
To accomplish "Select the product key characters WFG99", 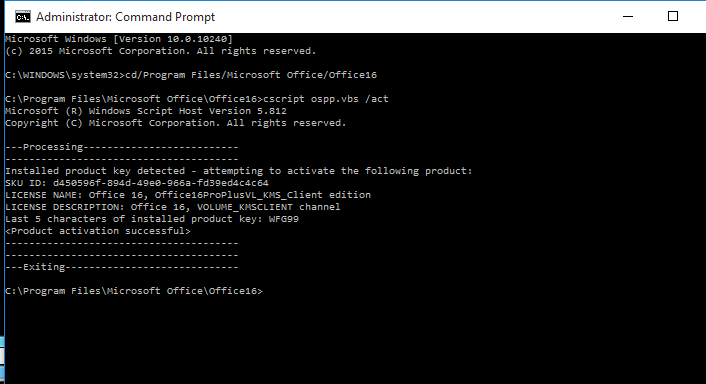I will (284, 219).
